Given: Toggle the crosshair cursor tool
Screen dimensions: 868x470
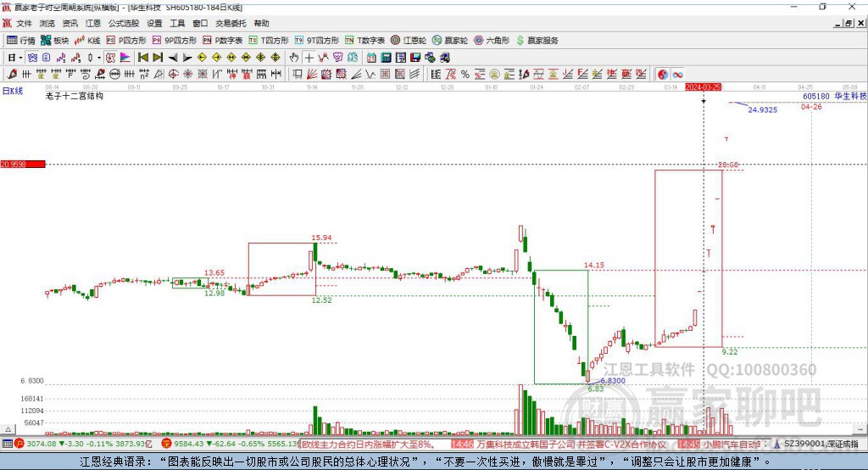Looking at the screenshot, I should [309, 58].
